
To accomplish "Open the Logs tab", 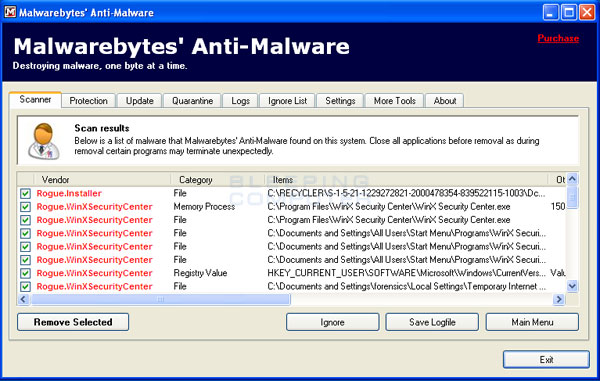I will coord(240,101).
